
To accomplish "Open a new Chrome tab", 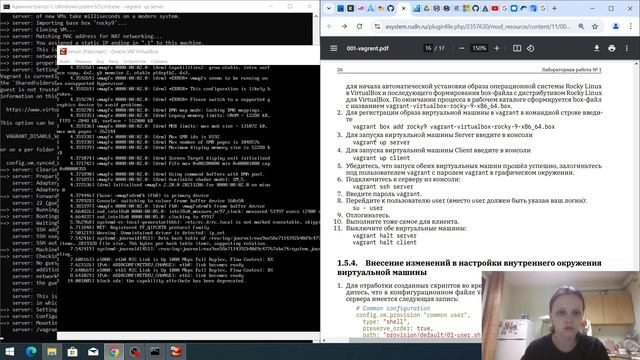I will [554, 8].
